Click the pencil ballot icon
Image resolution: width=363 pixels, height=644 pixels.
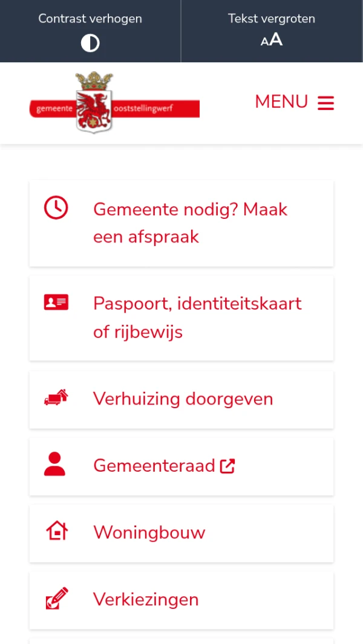coord(56,599)
